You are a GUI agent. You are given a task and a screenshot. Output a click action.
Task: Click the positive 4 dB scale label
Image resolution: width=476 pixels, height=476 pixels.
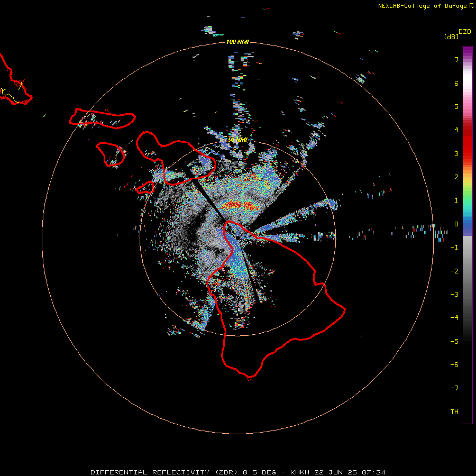coord(456,130)
